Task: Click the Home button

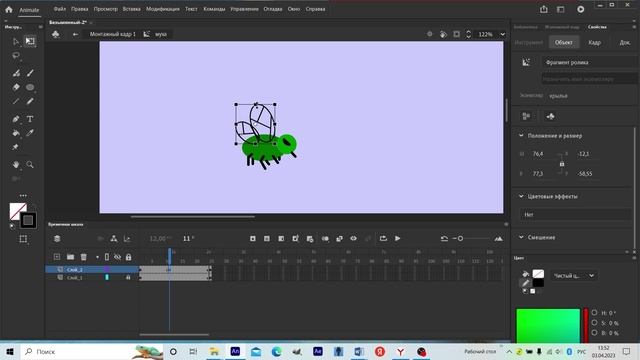Action: point(9,9)
